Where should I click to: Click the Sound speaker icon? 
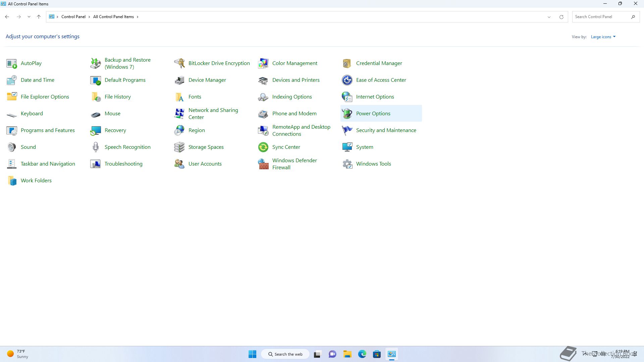click(x=12, y=147)
